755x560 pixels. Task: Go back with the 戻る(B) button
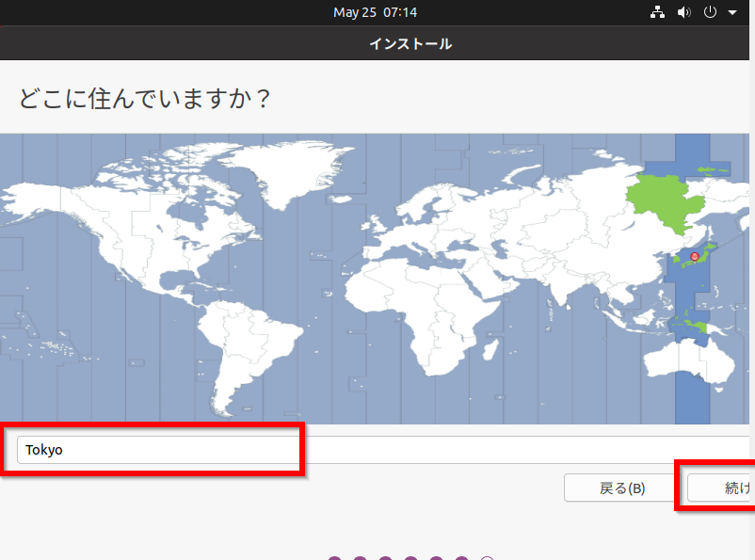(x=622, y=488)
